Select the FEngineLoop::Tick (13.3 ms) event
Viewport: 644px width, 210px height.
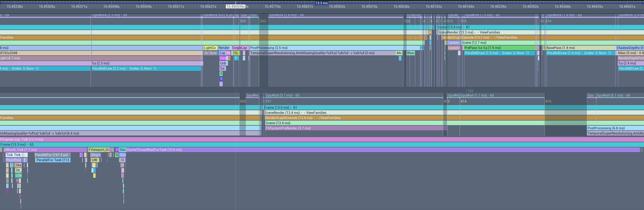(150, 139)
